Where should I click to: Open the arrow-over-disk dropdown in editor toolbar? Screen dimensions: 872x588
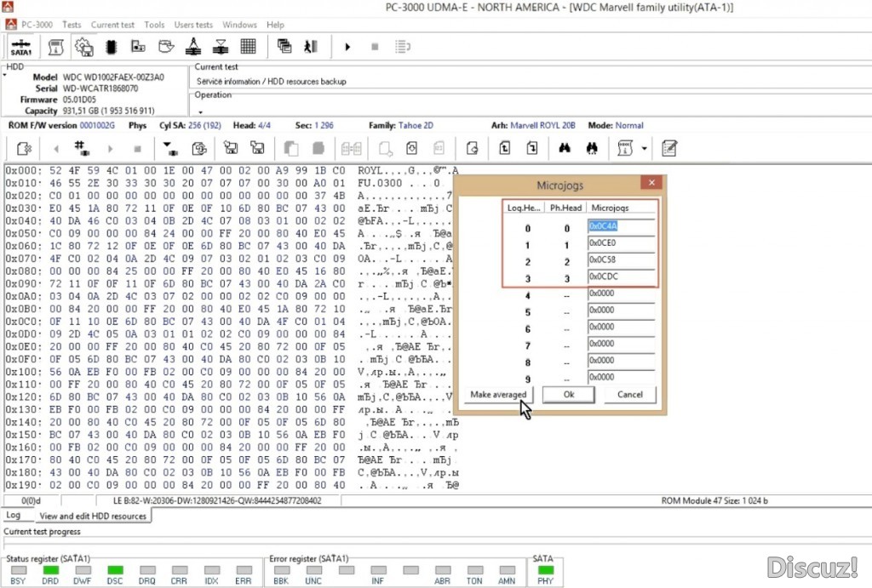[169, 148]
